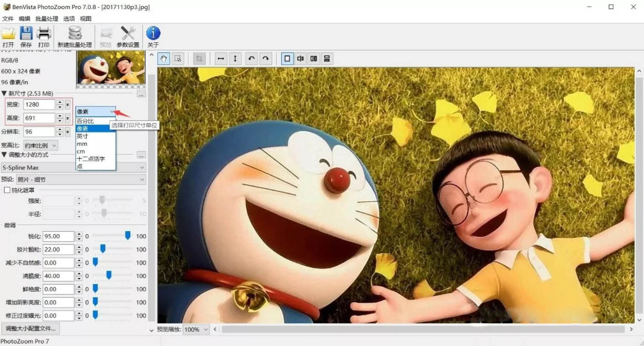Collapse the 调整大小的方式 section
Screen dimensions: 644x346
tap(4, 155)
